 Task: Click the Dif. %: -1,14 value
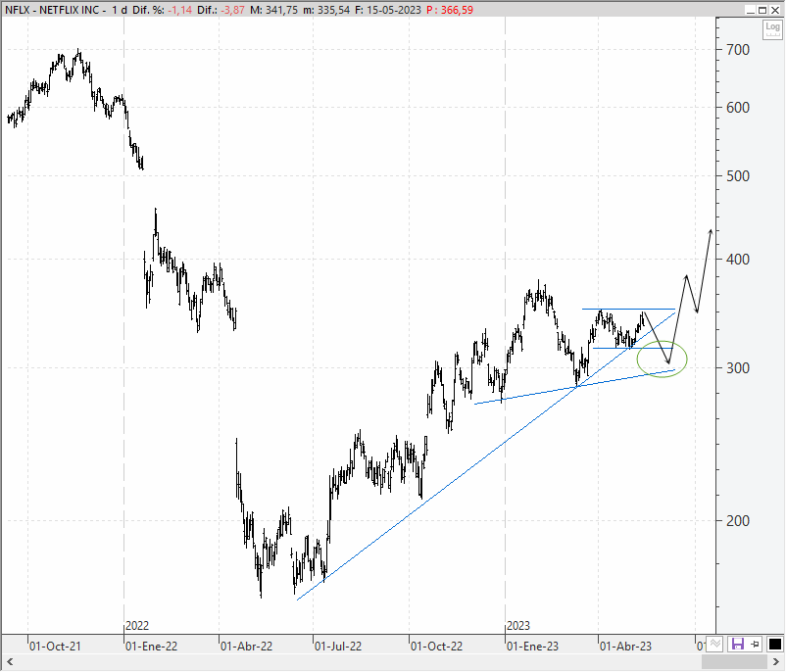click(163, 10)
